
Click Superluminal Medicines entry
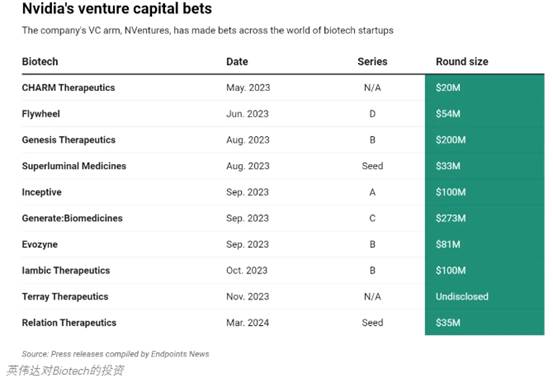click(74, 166)
